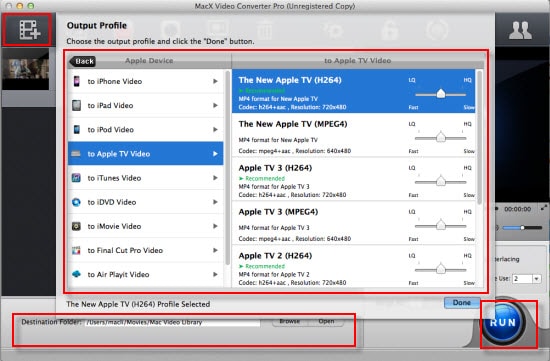The width and height of the screenshot is (550, 361).
Task: Choose the to Final Cut Pro Video category
Action: pyautogui.click(x=146, y=250)
